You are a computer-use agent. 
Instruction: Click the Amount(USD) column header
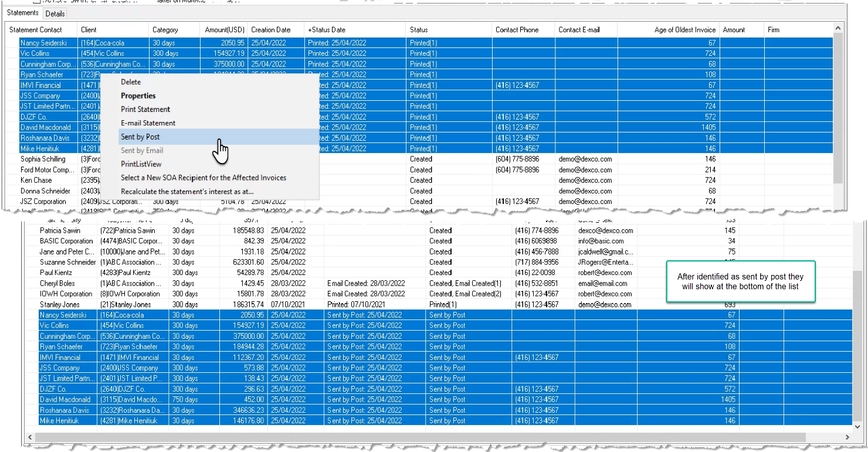(x=224, y=30)
